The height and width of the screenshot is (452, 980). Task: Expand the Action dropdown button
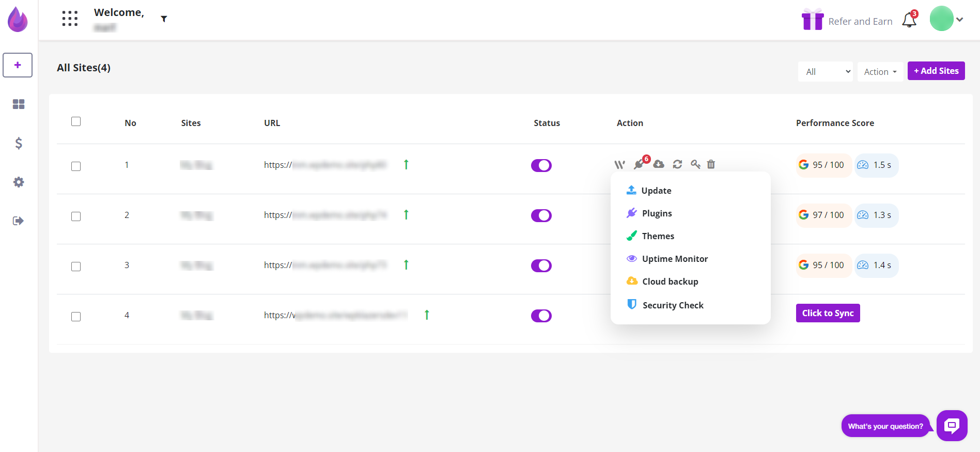pyautogui.click(x=880, y=72)
